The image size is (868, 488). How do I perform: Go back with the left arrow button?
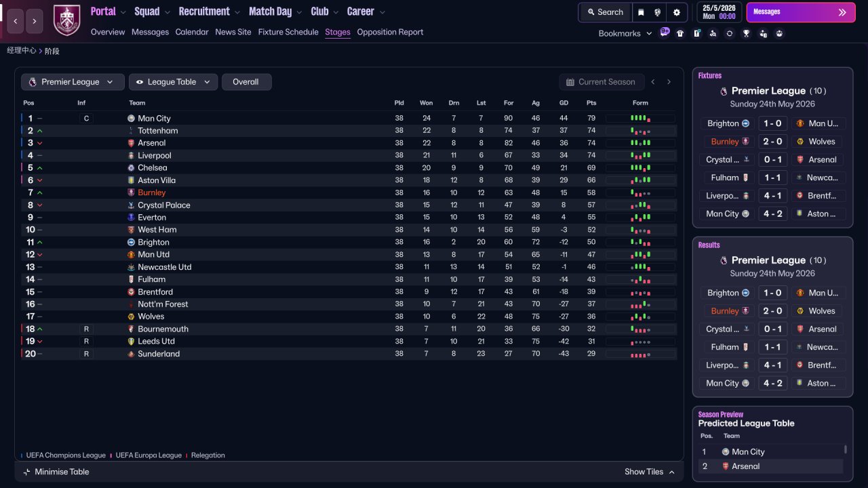tap(16, 22)
